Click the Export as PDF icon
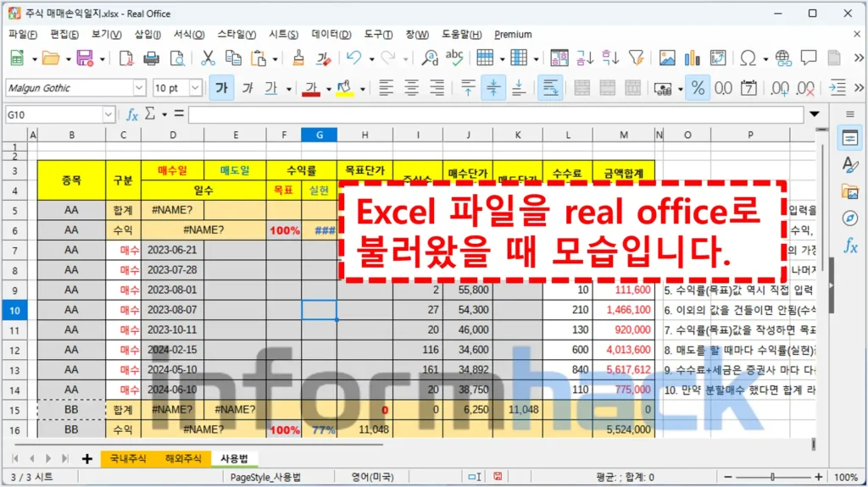Viewport: 868px width, 487px height. point(125,58)
